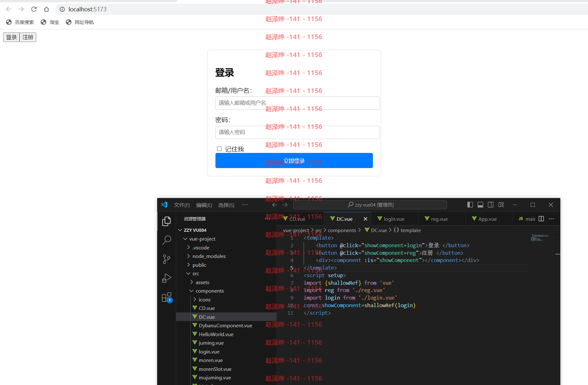This screenshot has height=385, width=588.
Task: Toggle the bottom panel layout icon
Action: pyautogui.click(x=480, y=205)
